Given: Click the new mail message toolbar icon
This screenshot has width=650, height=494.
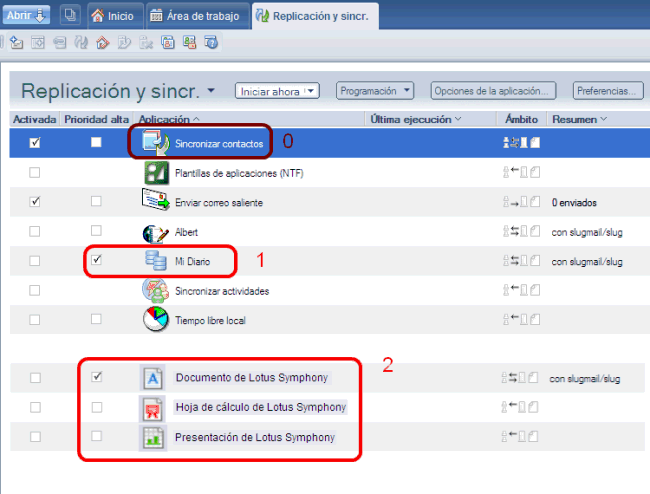Looking at the screenshot, I should pyautogui.click(x=16, y=42).
